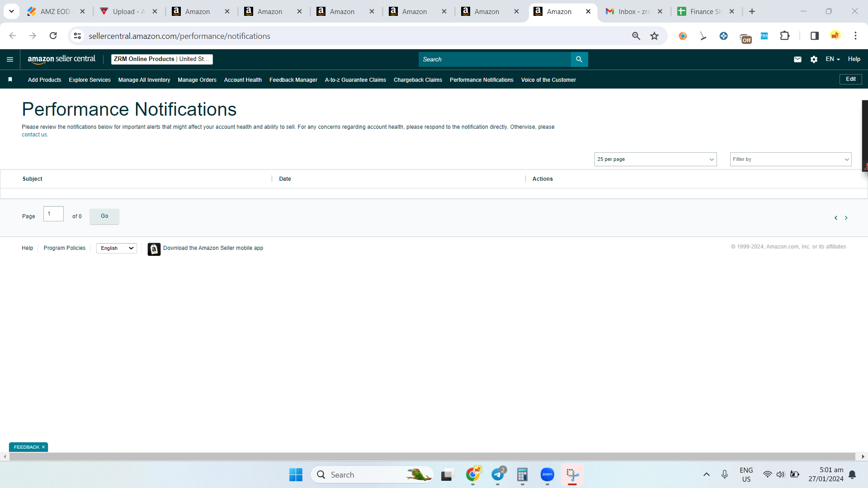Open the FEEDBACK widget

point(27,447)
